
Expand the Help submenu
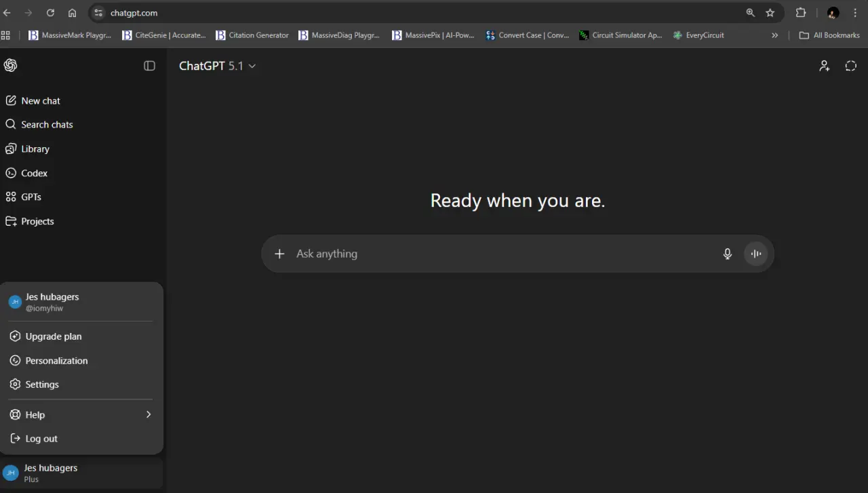81,414
